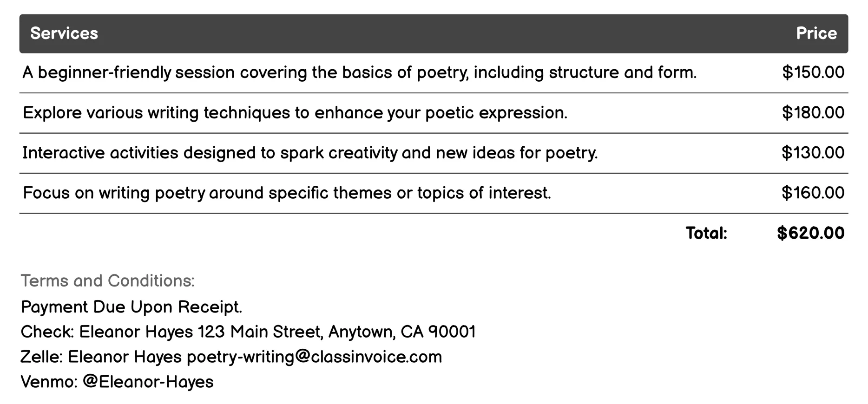Click the Services column header

tap(64, 33)
